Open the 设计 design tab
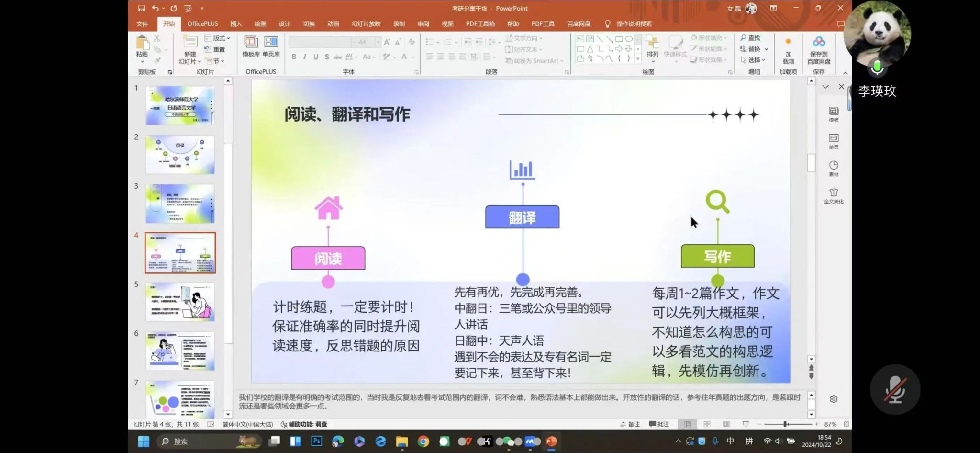Screen dimensions: 980x453 tap(284, 23)
